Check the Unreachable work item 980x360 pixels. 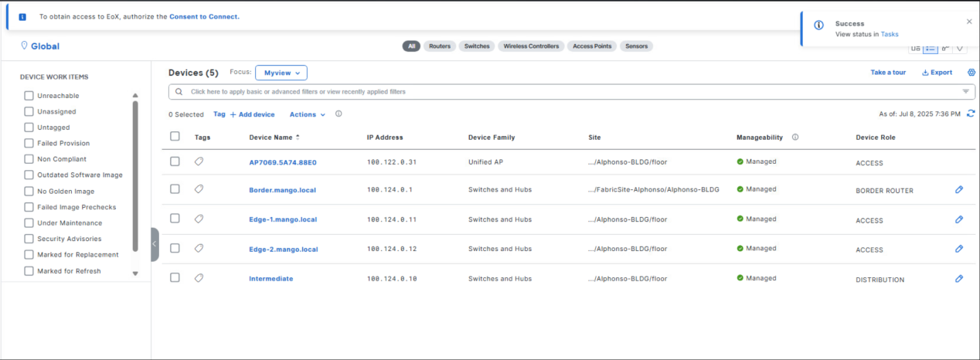[x=29, y=96]
